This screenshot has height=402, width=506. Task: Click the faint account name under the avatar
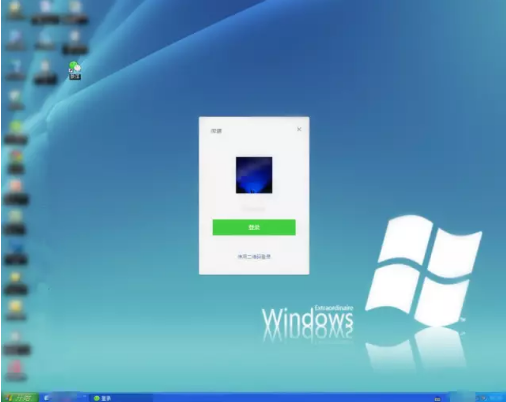point(254,208)
